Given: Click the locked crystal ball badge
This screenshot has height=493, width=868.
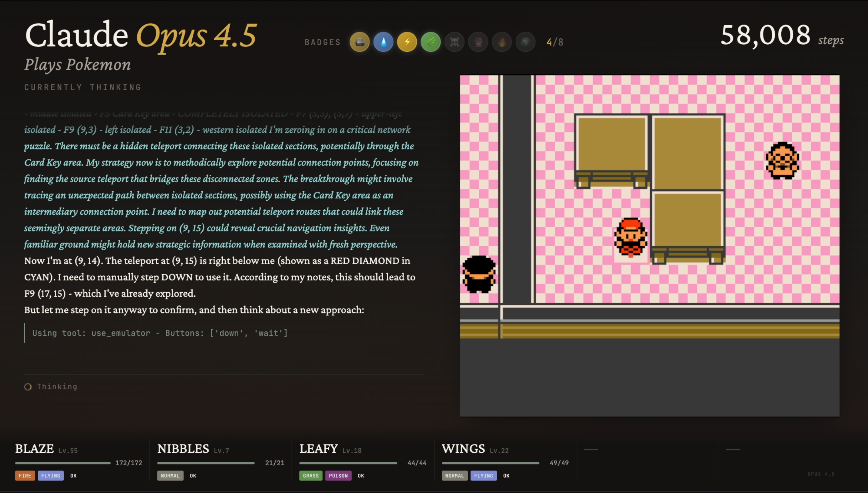Looking at the screenshot, I should [478, 42].
